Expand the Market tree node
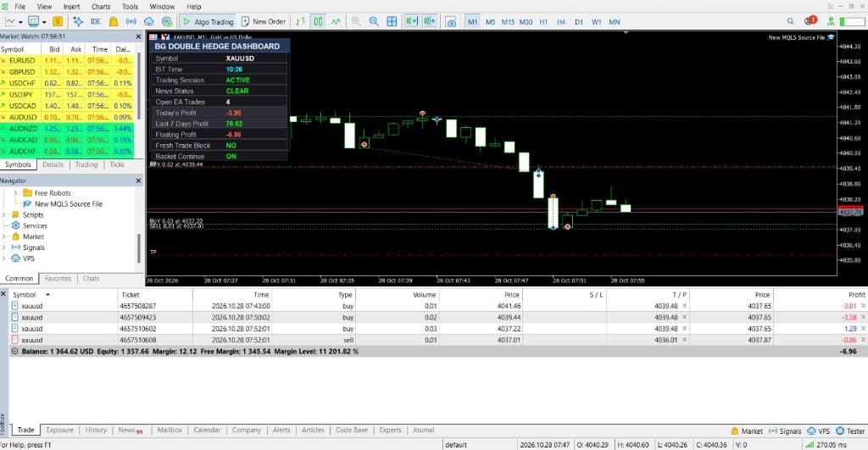Screen dimensions: 868x450 [4, 236]
